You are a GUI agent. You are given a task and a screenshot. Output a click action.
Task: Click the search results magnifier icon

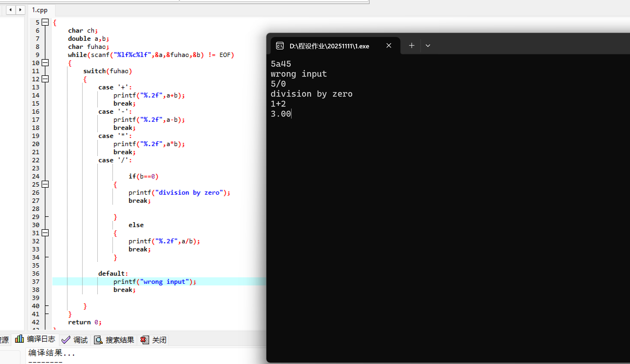coord(98,340)
